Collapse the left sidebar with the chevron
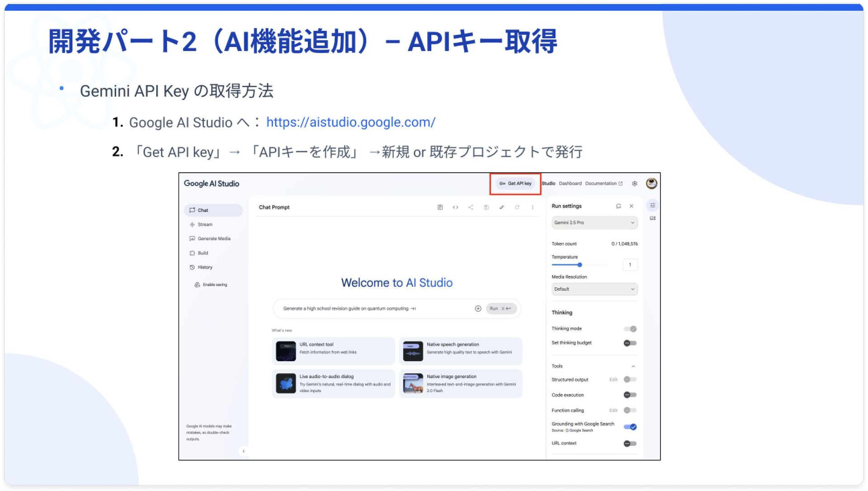The image size is (868, 491). pyautogui.click(x=243, y=451)
